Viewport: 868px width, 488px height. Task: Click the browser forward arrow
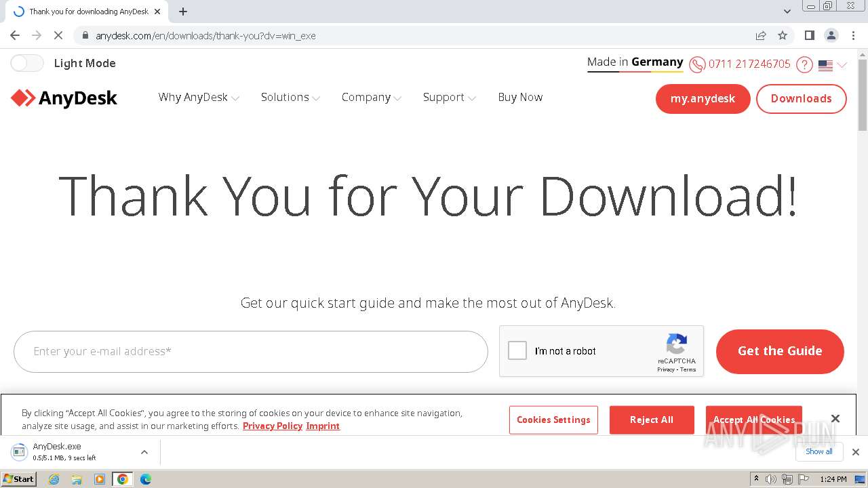coord(37,35)
